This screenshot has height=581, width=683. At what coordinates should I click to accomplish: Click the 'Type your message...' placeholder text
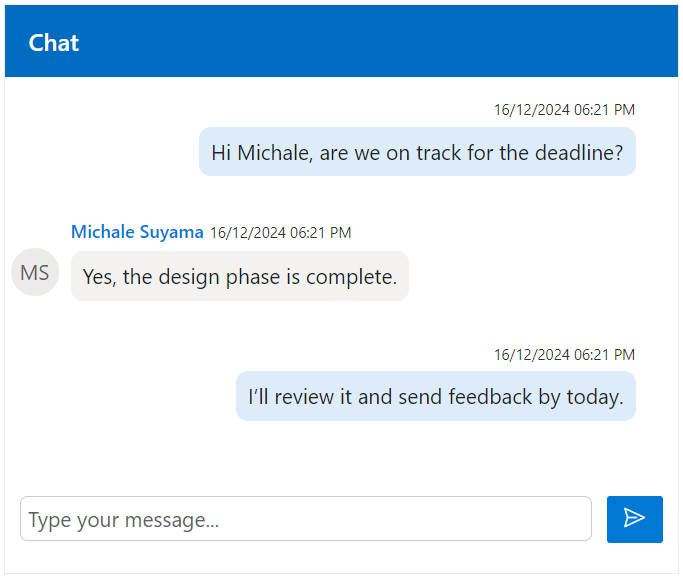(124, 520)
